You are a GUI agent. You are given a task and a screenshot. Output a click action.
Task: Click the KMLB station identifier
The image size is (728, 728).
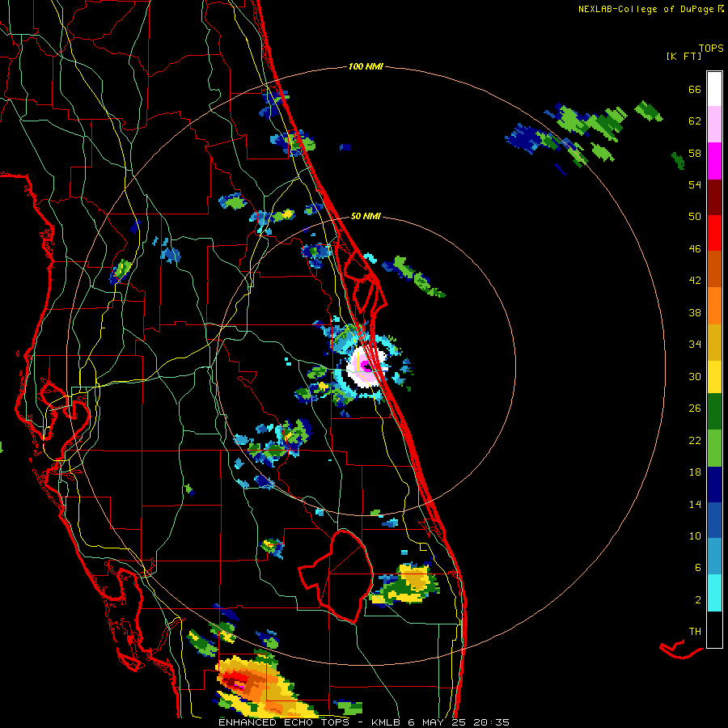[x=385, y=722]
